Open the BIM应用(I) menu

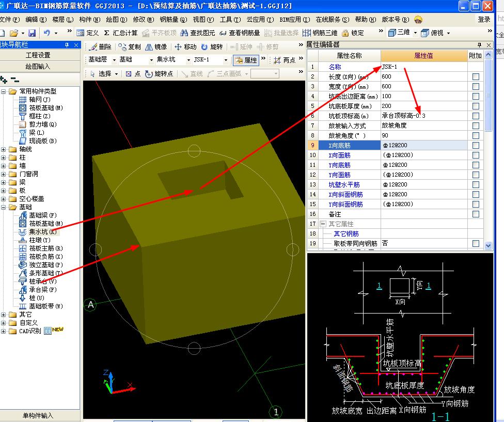[295, 20]
